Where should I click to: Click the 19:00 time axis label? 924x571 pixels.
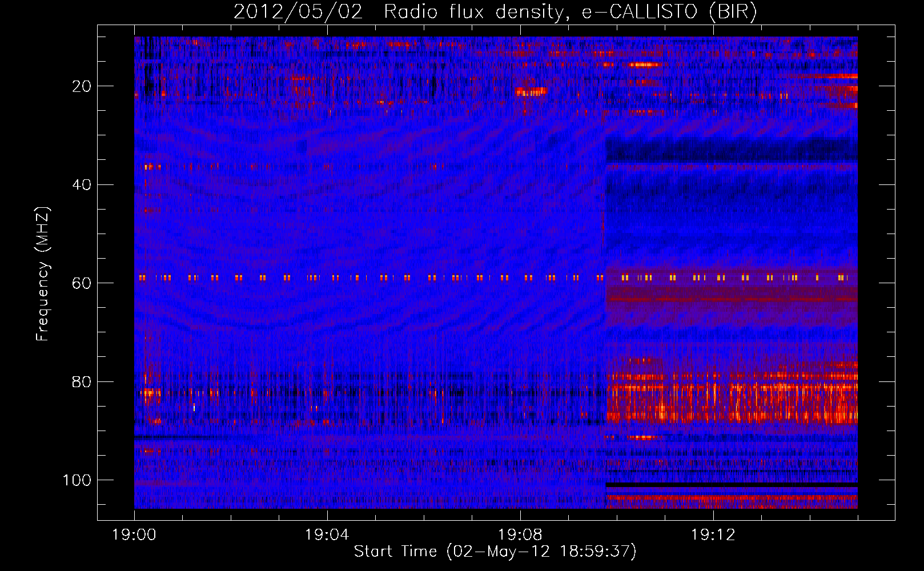tap(134, 535)
